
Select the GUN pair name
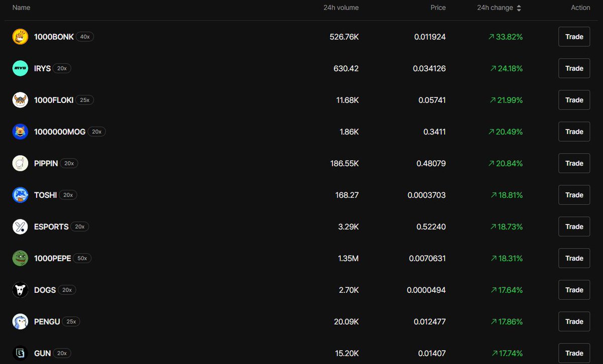click(x=42, y=353)
